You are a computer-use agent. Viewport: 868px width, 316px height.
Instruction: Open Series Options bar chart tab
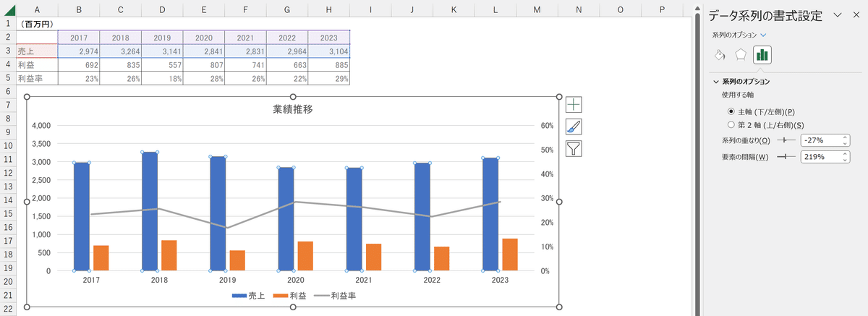(x=762, y=54)
